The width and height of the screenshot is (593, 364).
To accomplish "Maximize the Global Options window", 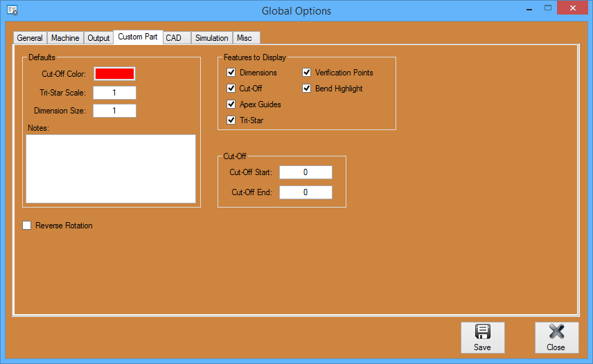I will [x=547, y=8].
